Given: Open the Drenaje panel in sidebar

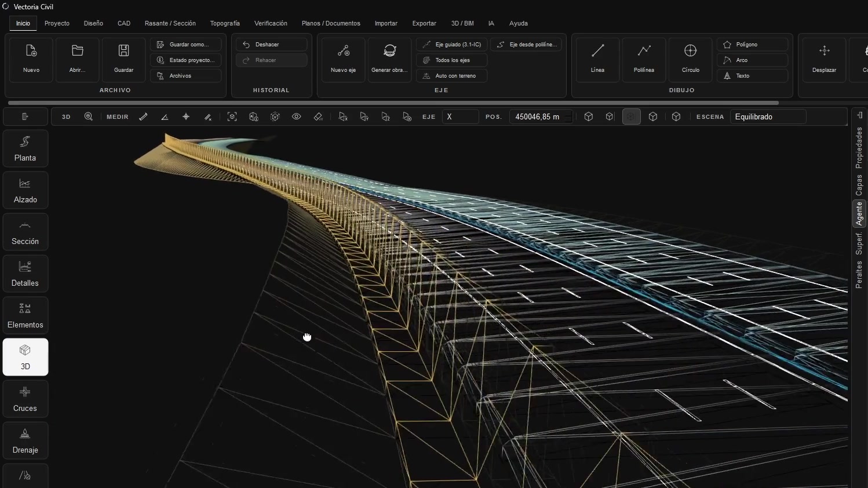Looking at the screenshot, I should click(25, 440).
